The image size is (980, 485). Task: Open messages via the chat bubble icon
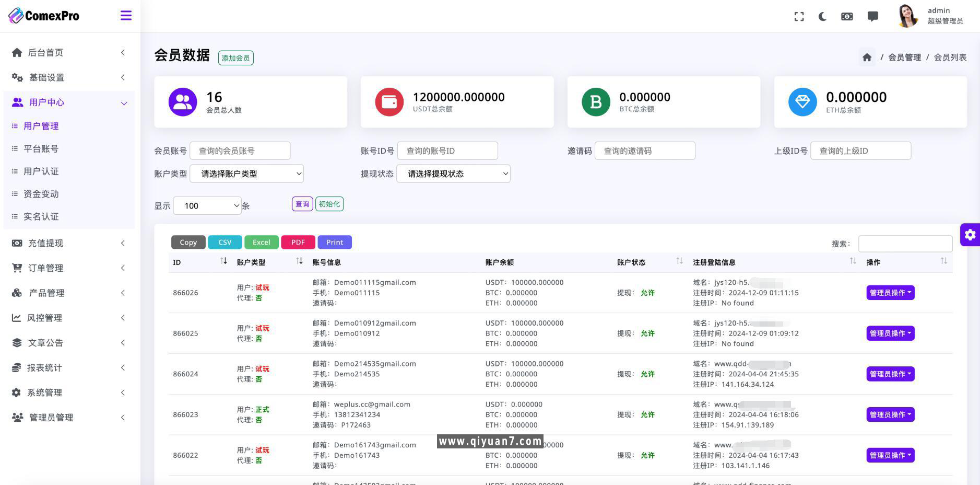point(873,16)
